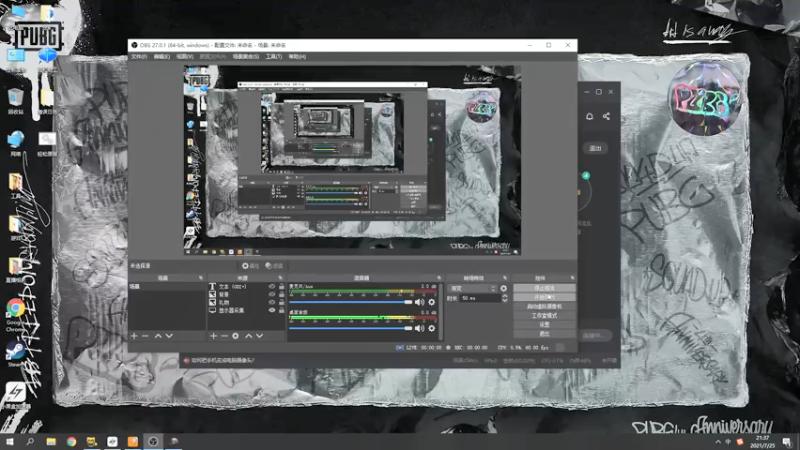
Task: Click 工作室模式 (Studio Mode) button
Action: click(x=544, y=315)
